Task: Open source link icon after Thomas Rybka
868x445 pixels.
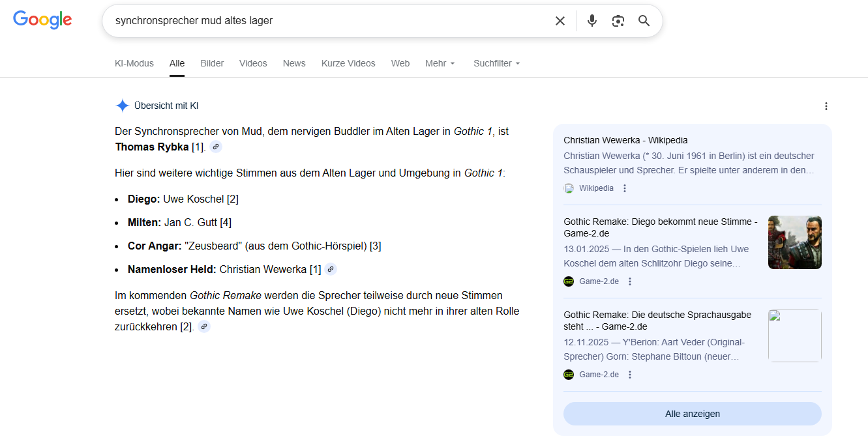Action: pos(216,147)
